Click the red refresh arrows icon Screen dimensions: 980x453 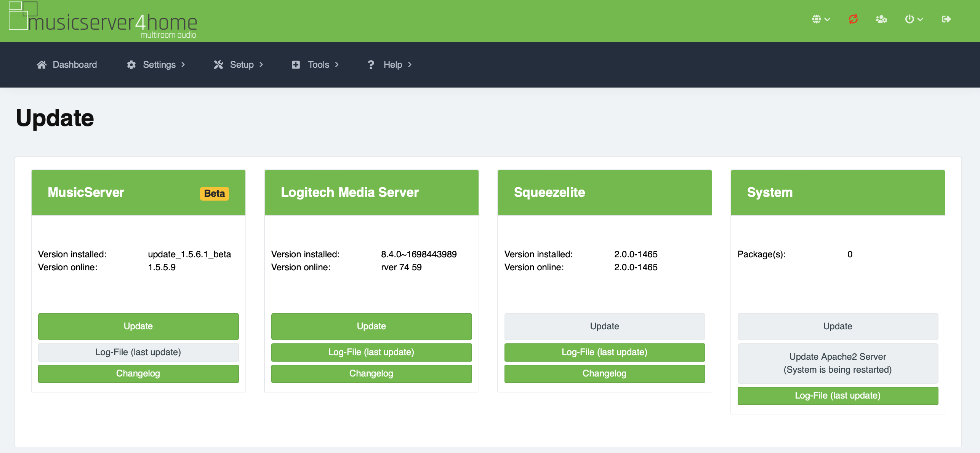(x=853, y=19)
